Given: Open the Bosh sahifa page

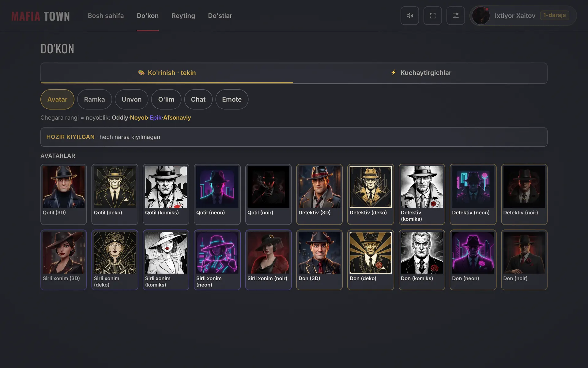Looking at the screenshot, I should tap(106, 16).
